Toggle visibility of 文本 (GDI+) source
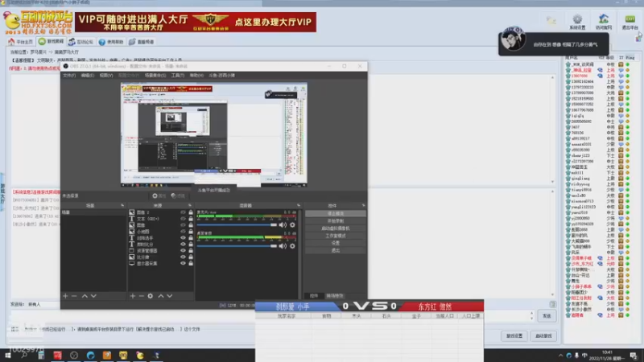The width and height of the screenshot is (644, 362). 183,219
